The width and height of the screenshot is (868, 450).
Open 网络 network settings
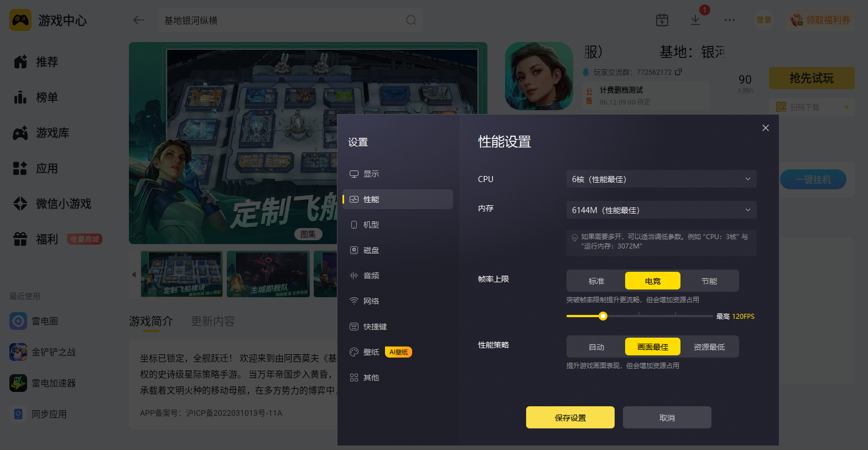(398, 301)
